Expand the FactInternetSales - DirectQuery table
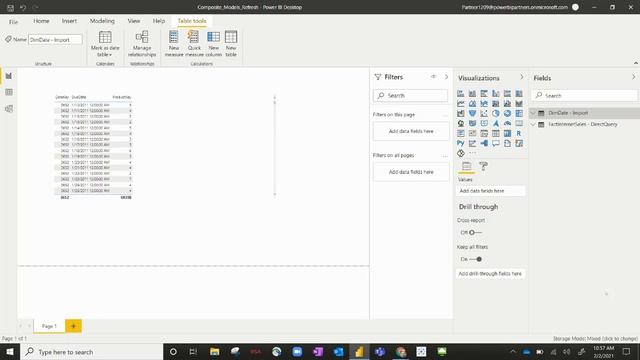The height and width of the screenshot is (360, 640). (533, 124)
